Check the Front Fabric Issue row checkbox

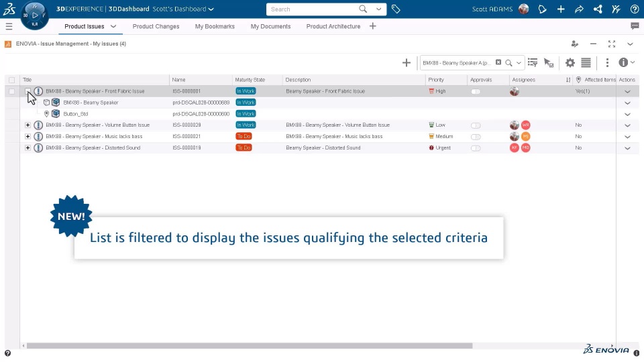click(x=12, y=92)
